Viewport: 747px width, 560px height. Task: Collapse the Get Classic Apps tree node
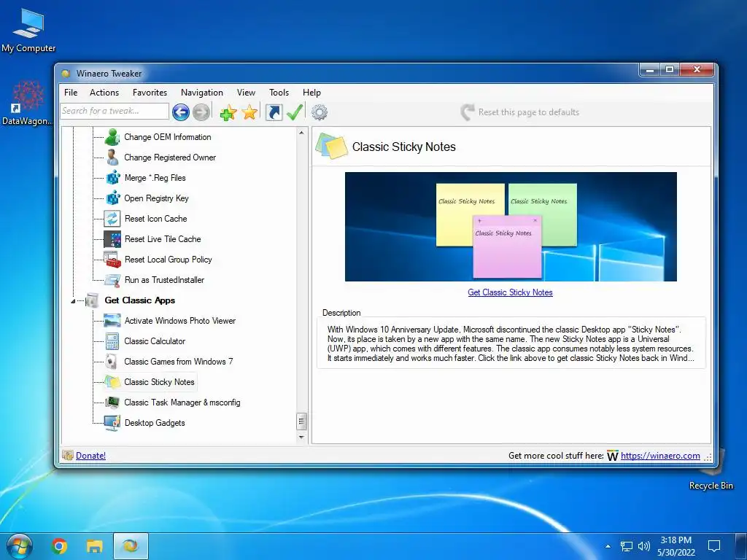[73, 301]
